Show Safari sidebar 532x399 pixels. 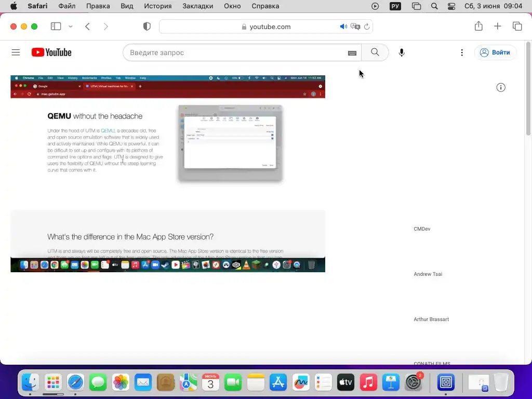click(x=56, y=26)
